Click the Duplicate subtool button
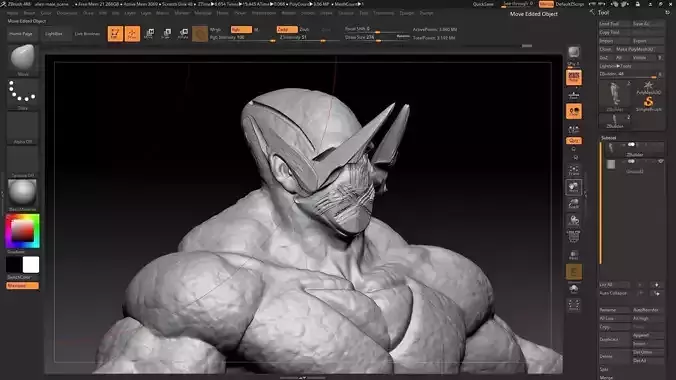The width and height of the screenshot is (676, 380). [x=615, y=339]
